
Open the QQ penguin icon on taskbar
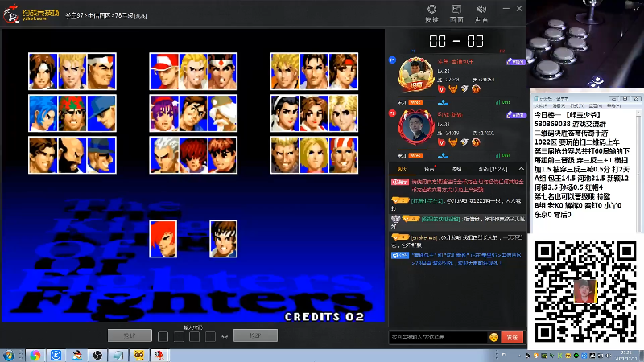[x=76, y=356]
